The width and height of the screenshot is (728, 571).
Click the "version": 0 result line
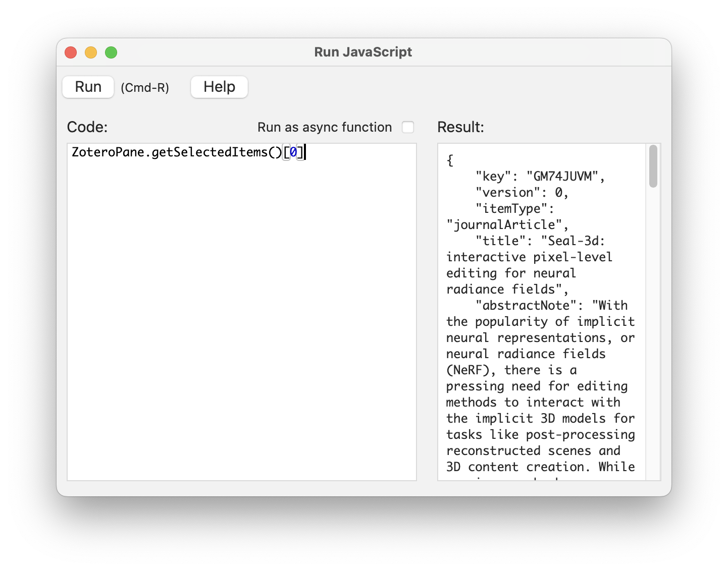pyautogui.click(x=522, y=193)
